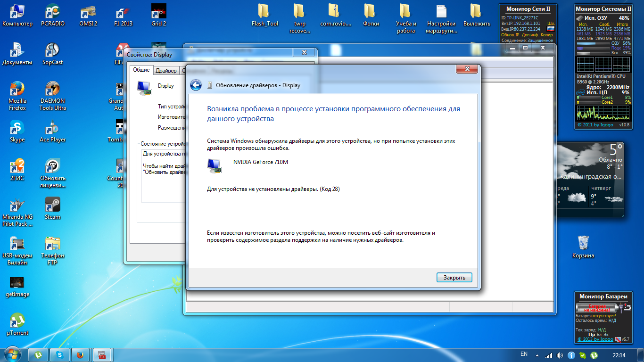Image resolution: width=644 pixels, height=362 pixels.
Task: Open the Grid 2 desktop shortcut
Action: tap(158, 15)
